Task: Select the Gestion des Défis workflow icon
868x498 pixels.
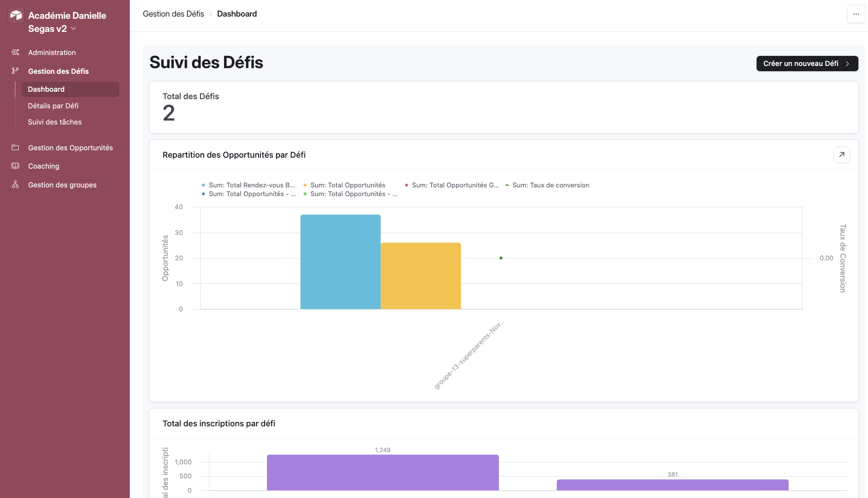Action: [15, 71]
